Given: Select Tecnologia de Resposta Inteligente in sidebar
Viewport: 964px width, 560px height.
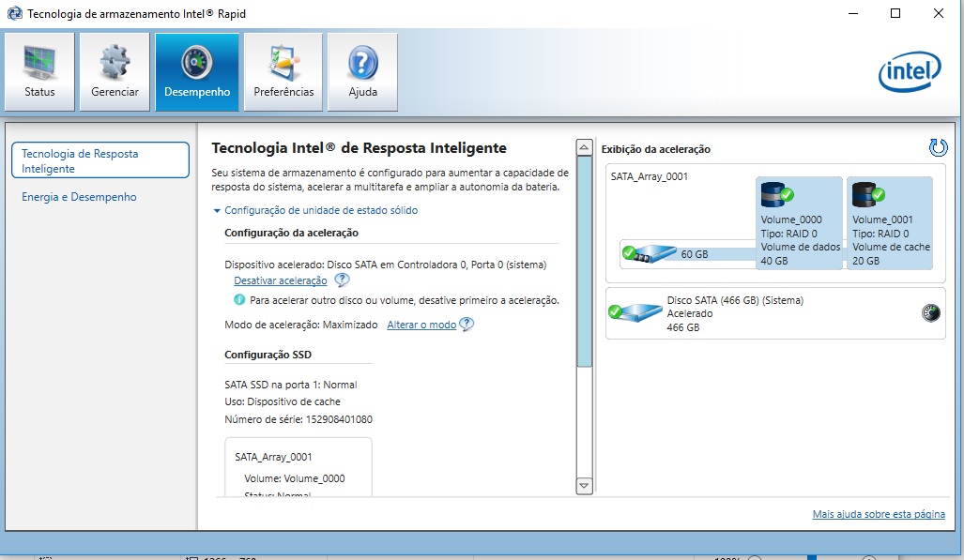Looking at the screenshot, I should 100,160.
